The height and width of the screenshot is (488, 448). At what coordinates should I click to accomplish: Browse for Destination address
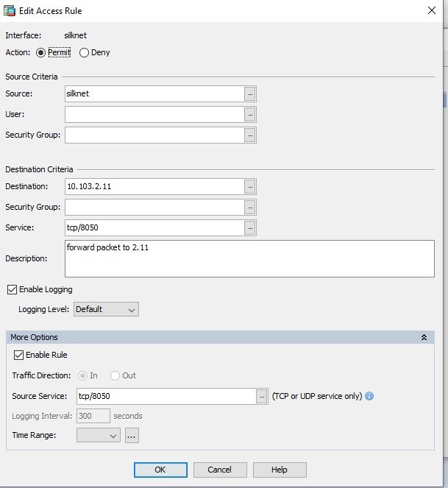point(250,187)
